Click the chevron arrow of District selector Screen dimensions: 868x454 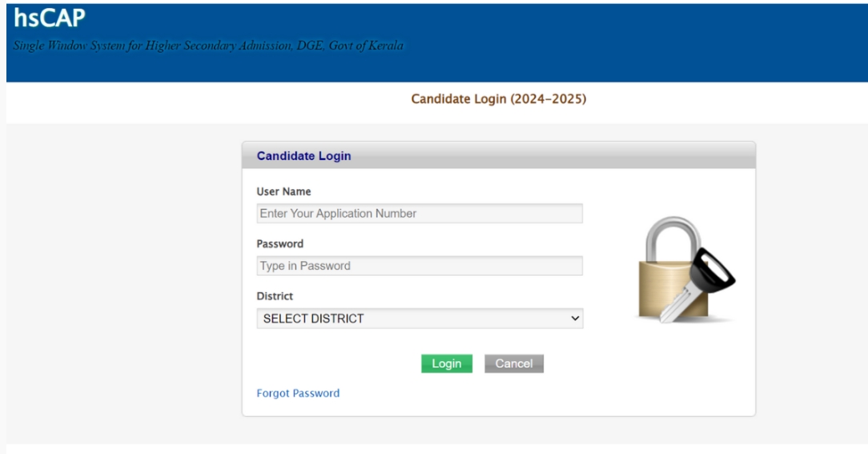[575, 319]
